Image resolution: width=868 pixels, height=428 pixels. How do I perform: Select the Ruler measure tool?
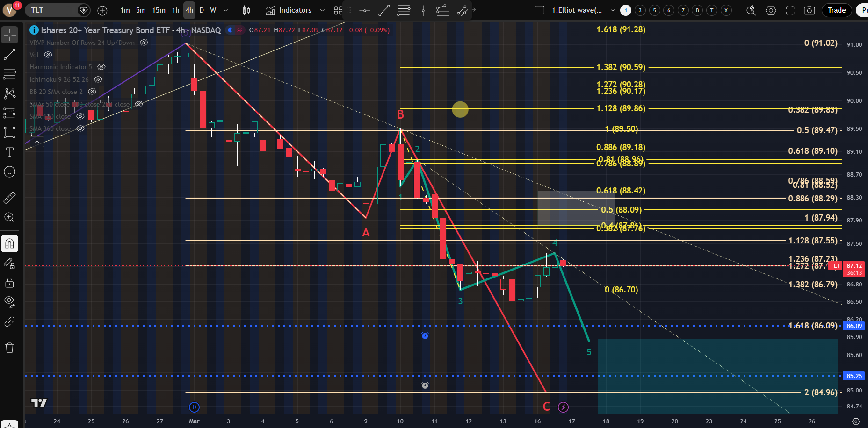click(9, 198)
